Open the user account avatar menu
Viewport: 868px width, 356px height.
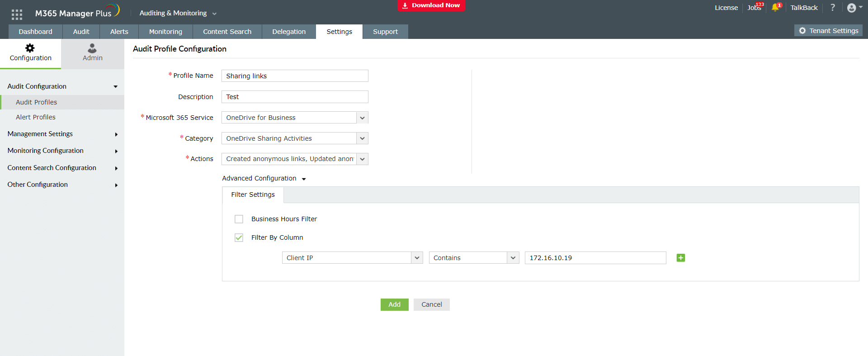(x=854, y=8)
